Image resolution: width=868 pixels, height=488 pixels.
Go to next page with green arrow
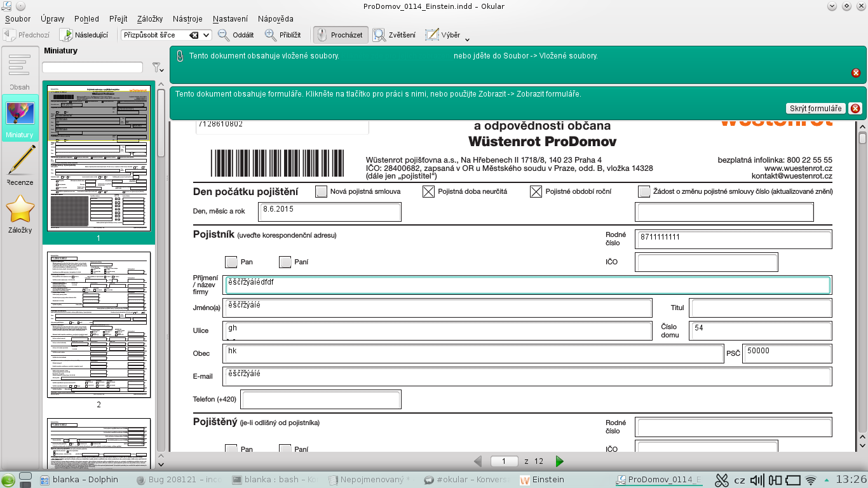(x=560, y=461)
